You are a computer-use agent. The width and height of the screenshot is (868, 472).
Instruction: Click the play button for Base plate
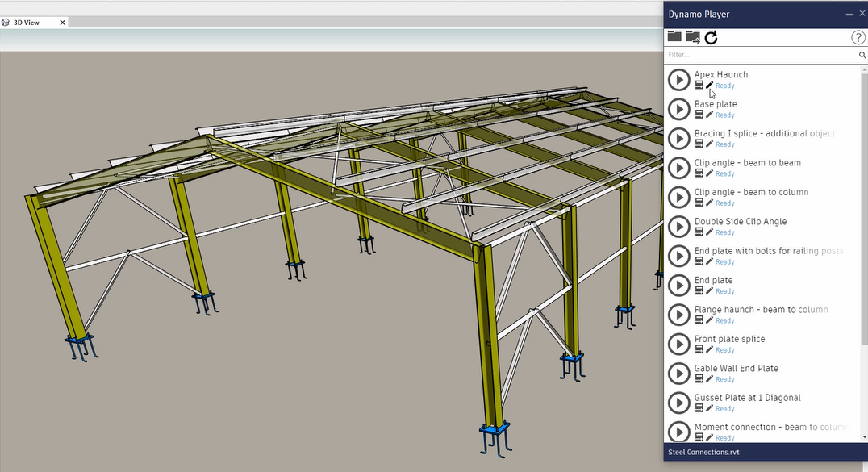point(679,109)
